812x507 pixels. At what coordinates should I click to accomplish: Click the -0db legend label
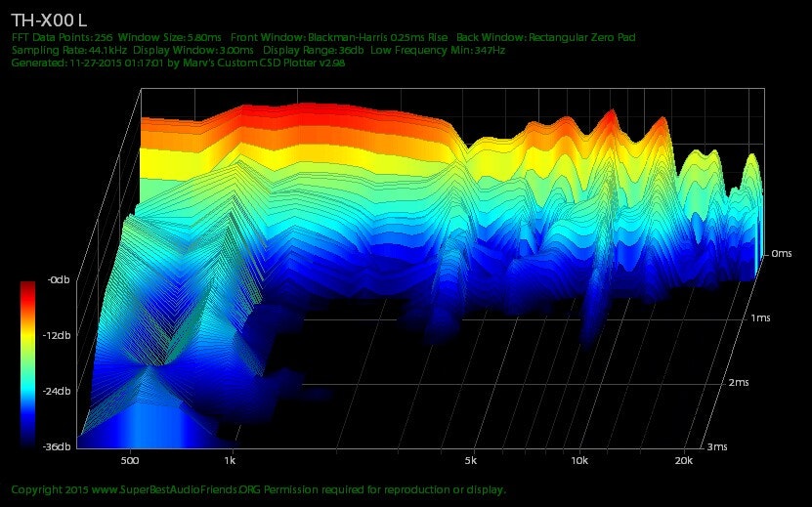coord(57,280)
